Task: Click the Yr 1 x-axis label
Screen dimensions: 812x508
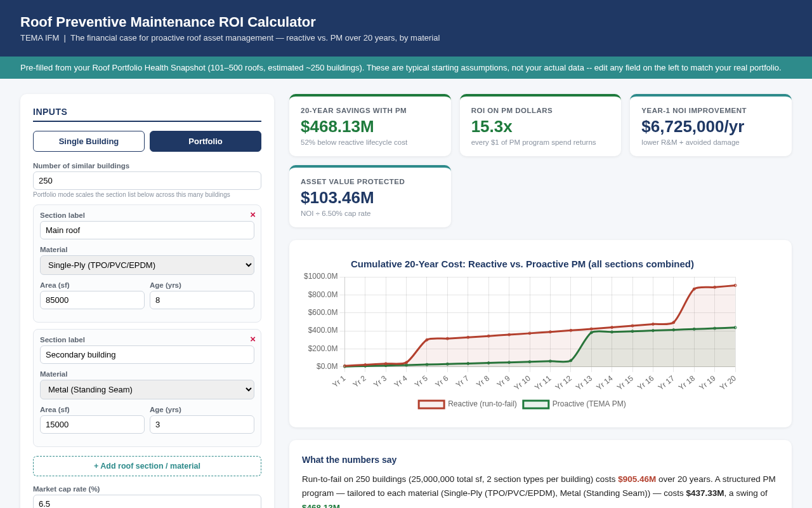Action: pos(339,381)
